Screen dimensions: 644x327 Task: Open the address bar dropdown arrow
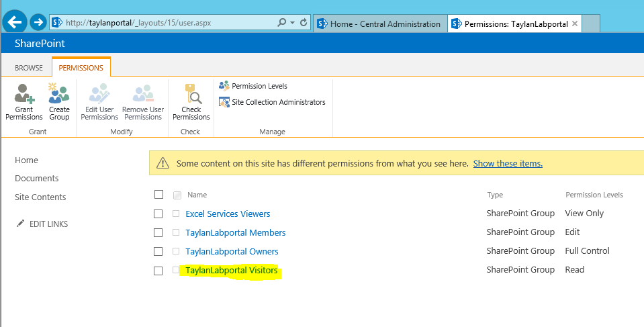292,23
